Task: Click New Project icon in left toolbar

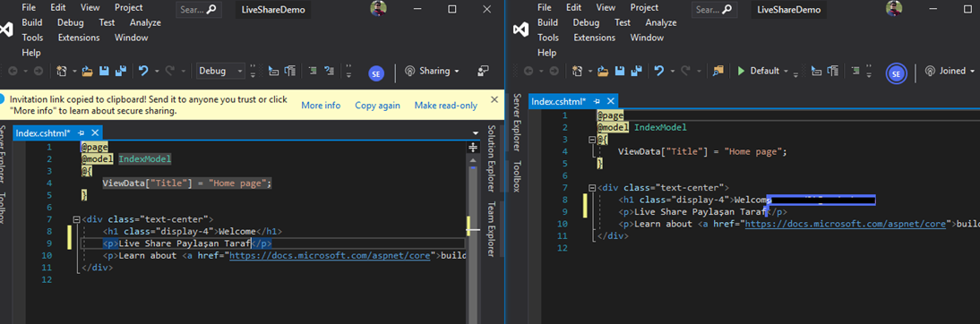Action: point(61,72)
